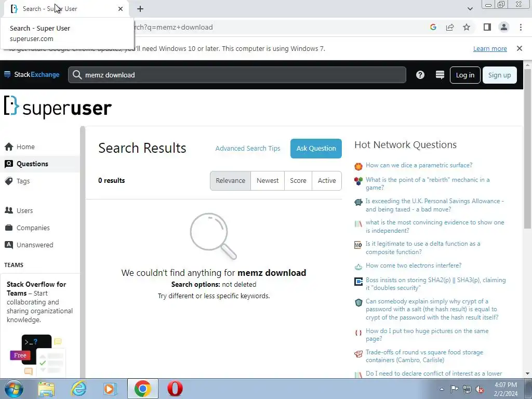The image size is (532, 399).
Task: Click the Chrome address bar URL
Action: [173, 27]
